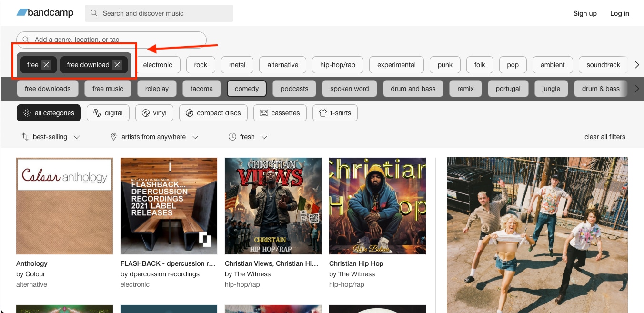Image resolution: width=644 pixels, height=313 pixels.
Task: Toggle the comedy genre tag
Action: click(246, 89)
